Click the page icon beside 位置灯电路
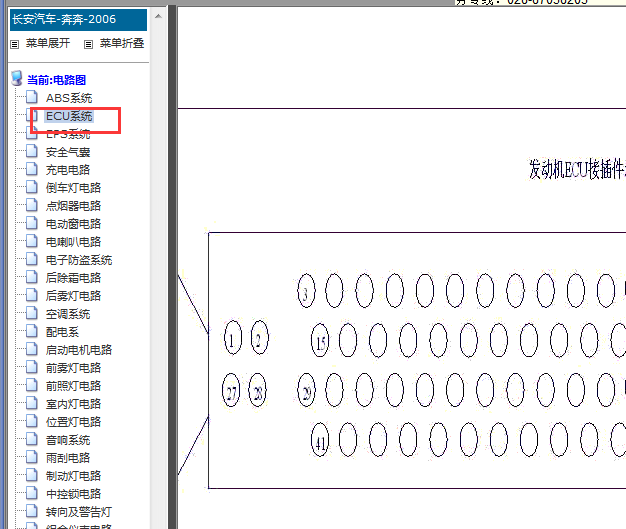Screen dimensions: 626x529 pyautogui.click(x=32, y=421)
